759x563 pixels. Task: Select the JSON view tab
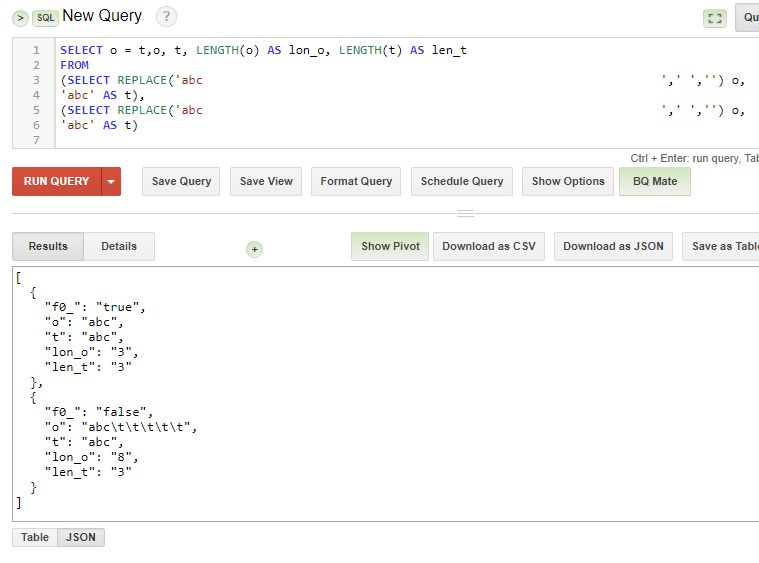click(81, 537)
